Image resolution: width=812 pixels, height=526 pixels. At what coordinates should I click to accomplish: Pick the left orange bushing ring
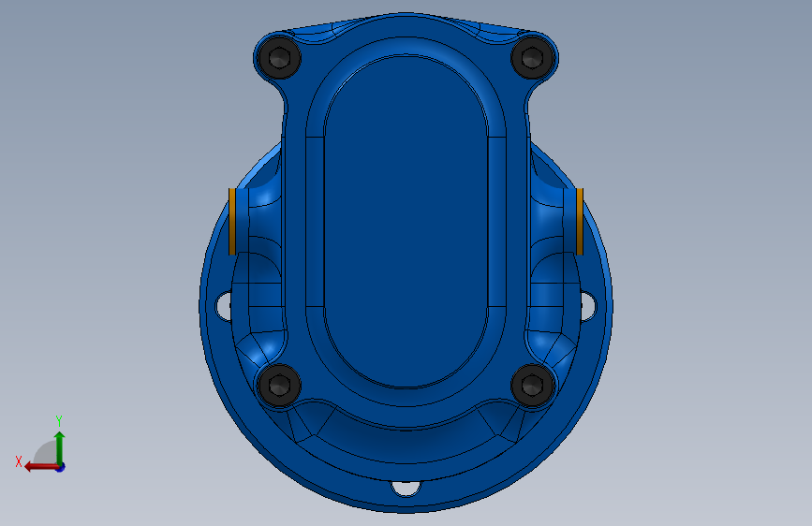coord(232,222)
